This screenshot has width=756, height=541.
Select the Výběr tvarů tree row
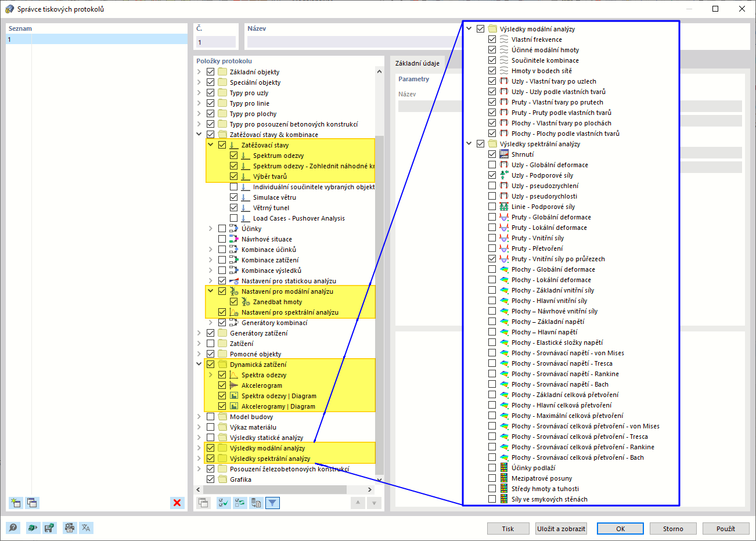[x=270, y=176]
